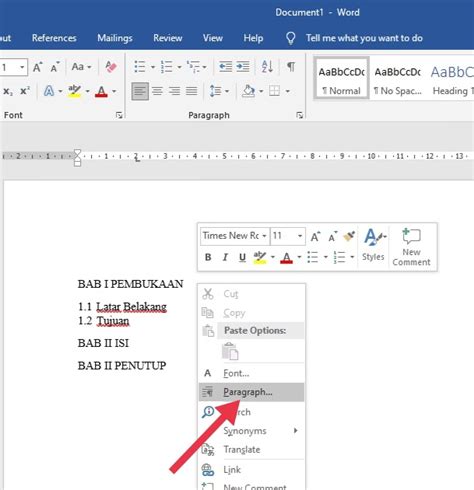Apply the No Spacing style
The height and width of the screenshot is (490, 474).
[397, 79]
